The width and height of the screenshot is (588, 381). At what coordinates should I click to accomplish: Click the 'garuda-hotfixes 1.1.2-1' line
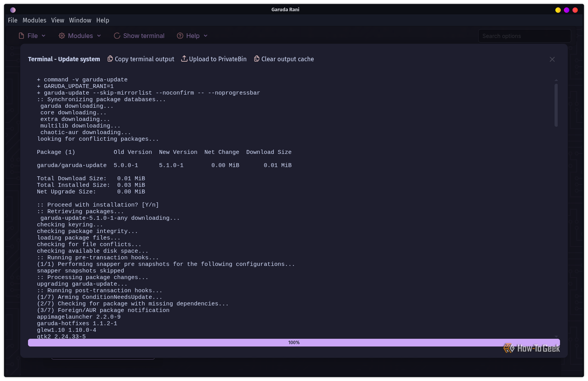pyautogui.click(x=77, y=324)
